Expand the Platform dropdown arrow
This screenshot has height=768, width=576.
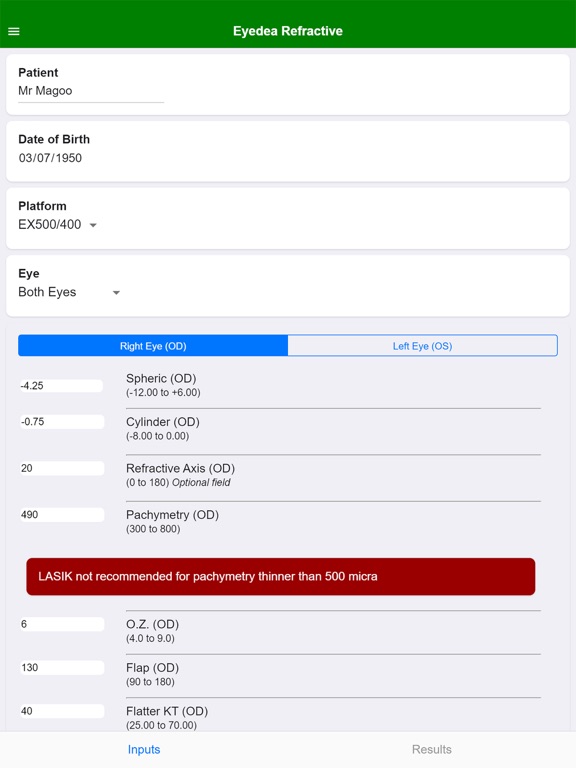[x=93, y=225]
